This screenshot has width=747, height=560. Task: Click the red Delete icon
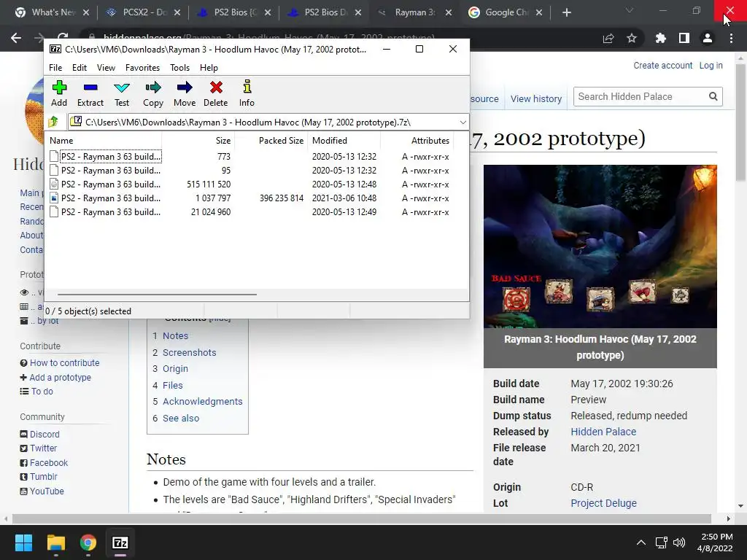point(216,94)
